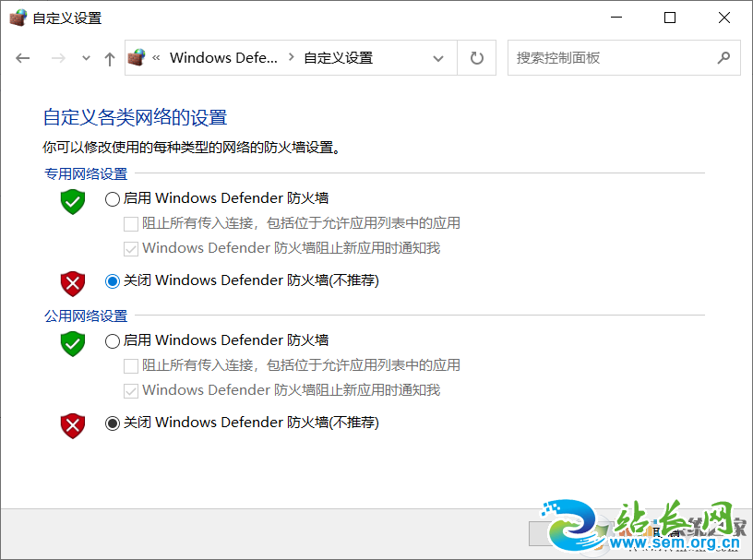
Task: Click the green shield beside 专用网络设置 enable option
Action: [x=72, y=201]
